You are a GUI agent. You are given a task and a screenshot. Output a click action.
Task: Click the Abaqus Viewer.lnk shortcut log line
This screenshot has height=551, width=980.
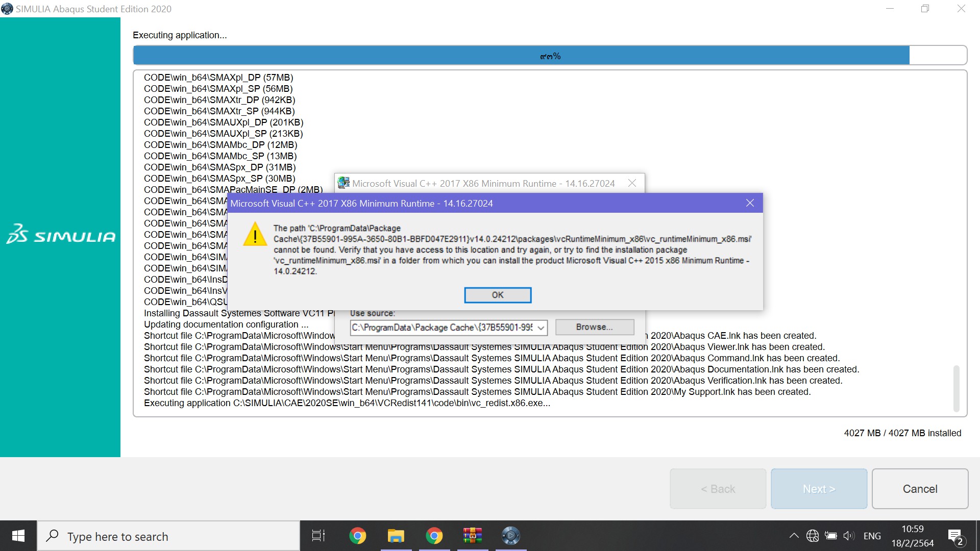click(484, 347)
